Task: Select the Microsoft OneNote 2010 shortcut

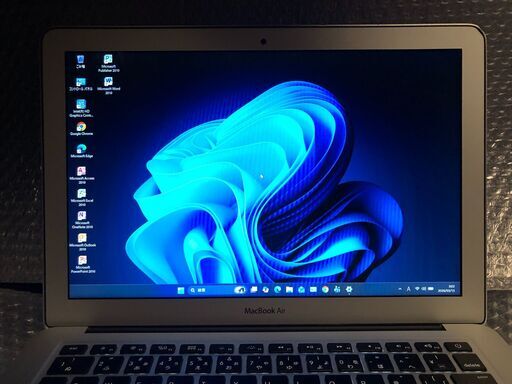Action: [82, 220]
